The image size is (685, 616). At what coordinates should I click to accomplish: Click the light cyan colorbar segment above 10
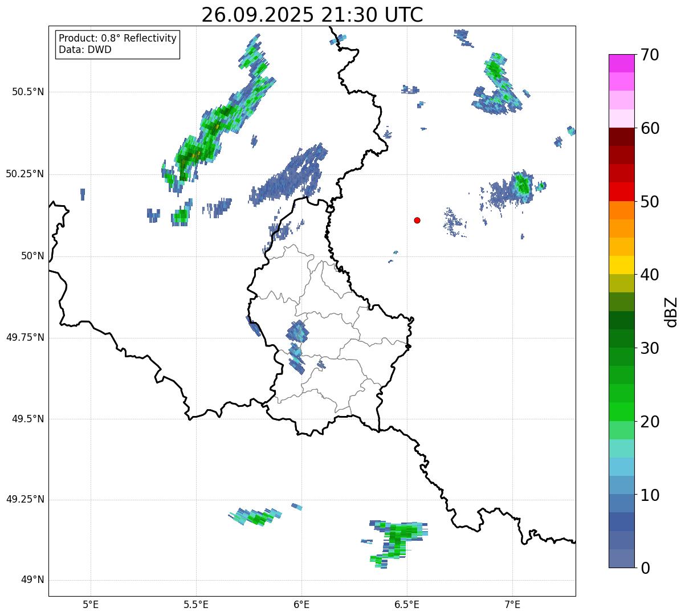tap(621, 467)
